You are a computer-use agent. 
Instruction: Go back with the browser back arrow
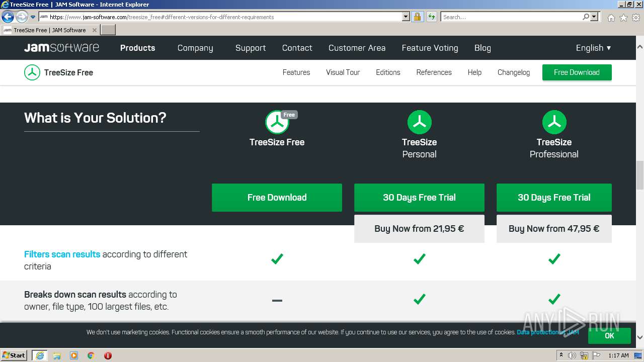(8, 17)
